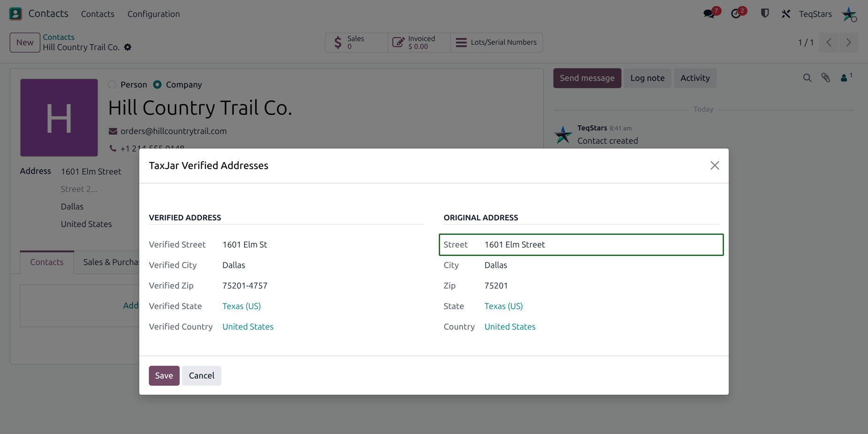Open the developer tools wrench icon
Image resolution: width=868 pixels, height=434 pixels.
coord(786,14)
